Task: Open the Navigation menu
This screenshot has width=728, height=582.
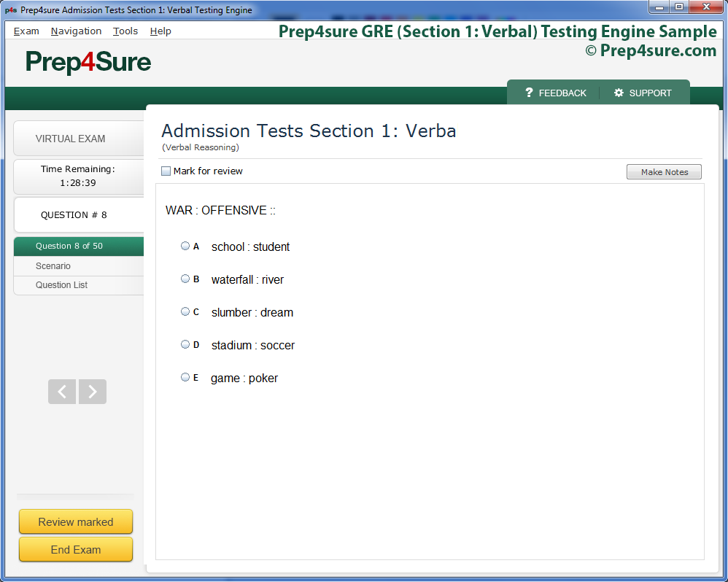Action: [x=76, y=31]
